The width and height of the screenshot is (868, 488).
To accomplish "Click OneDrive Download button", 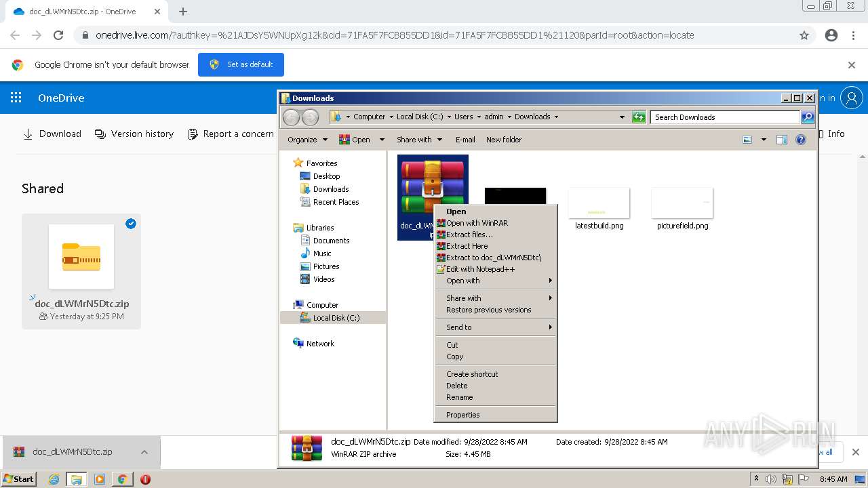I will [52, 134].
